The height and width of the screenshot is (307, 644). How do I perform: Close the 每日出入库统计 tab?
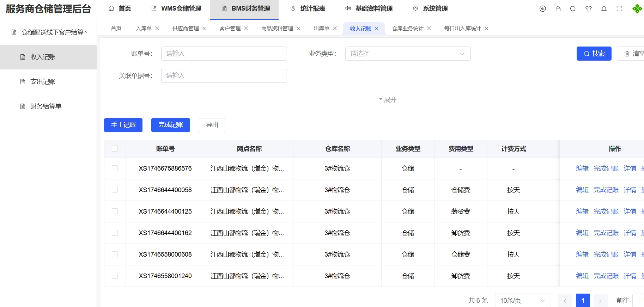(487, 29)
